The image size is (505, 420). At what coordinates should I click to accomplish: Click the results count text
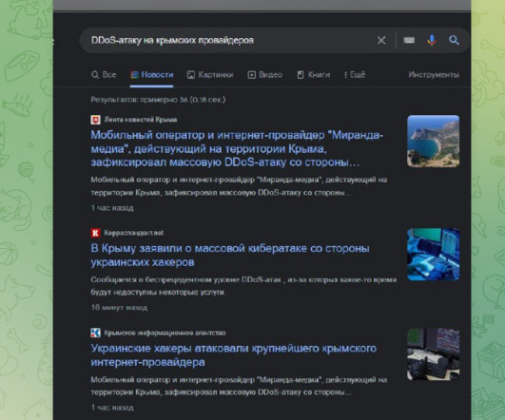(x=158, y=100)
